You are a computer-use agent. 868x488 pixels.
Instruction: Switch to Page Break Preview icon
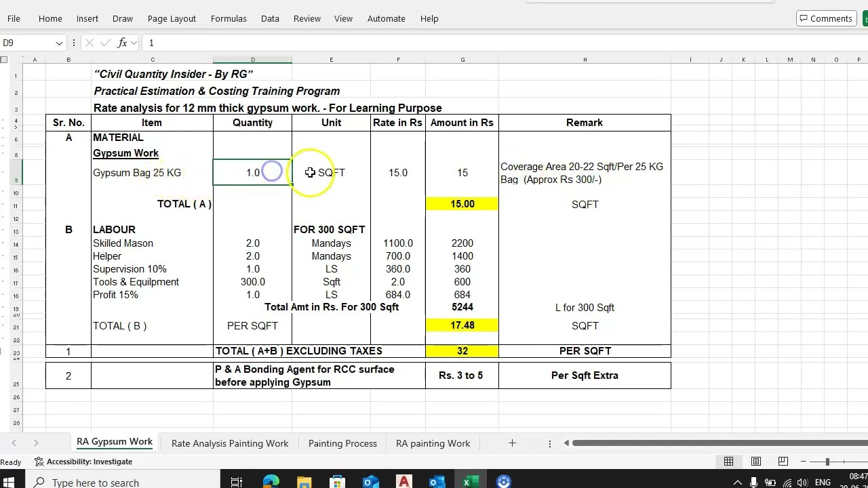tap(783, 462)
